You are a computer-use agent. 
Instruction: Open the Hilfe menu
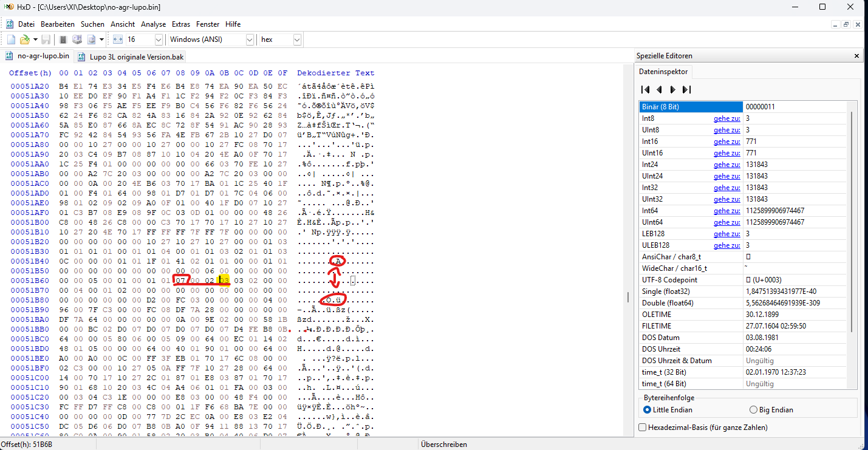click(233, 24)
